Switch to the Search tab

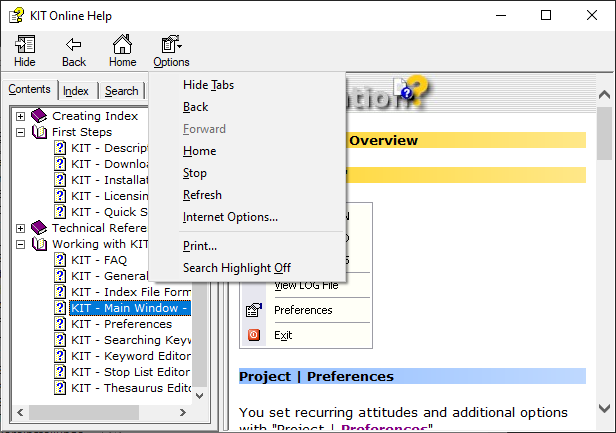[x=121, y=91]
